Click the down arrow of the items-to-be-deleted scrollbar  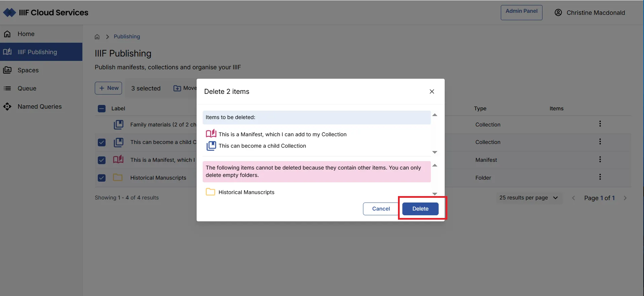pyautogui.click(x=435, y=152)
